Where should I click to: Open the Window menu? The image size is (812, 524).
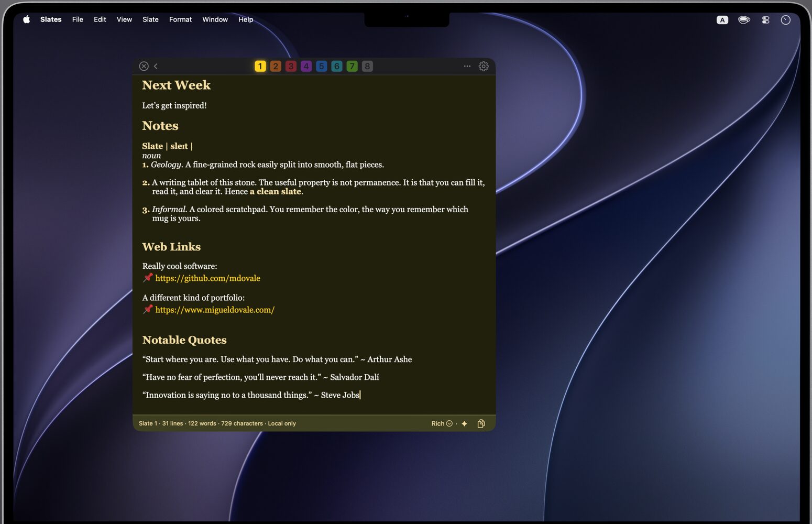[215, 19]
